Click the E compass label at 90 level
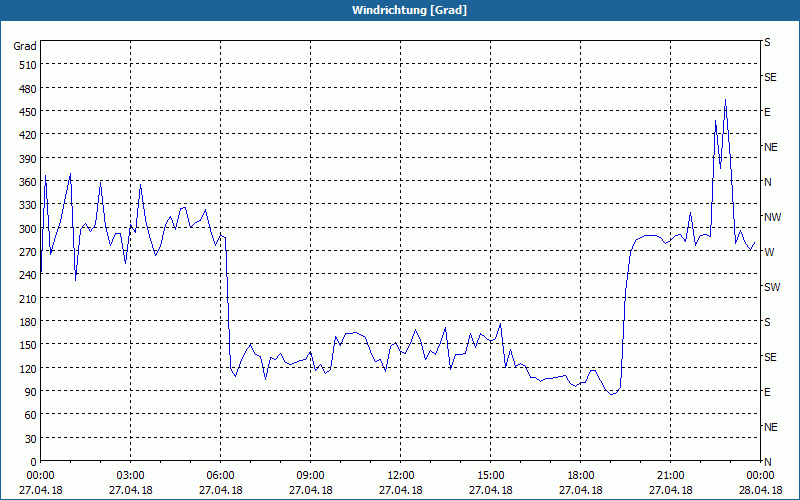Screen dimensions: 800x500 click(767, 392)
